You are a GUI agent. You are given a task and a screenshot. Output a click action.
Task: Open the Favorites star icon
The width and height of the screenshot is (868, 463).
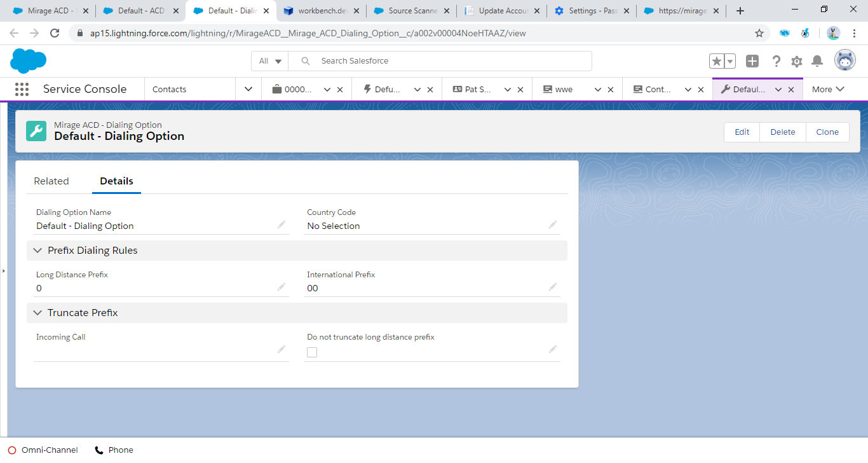pos(717,61)
